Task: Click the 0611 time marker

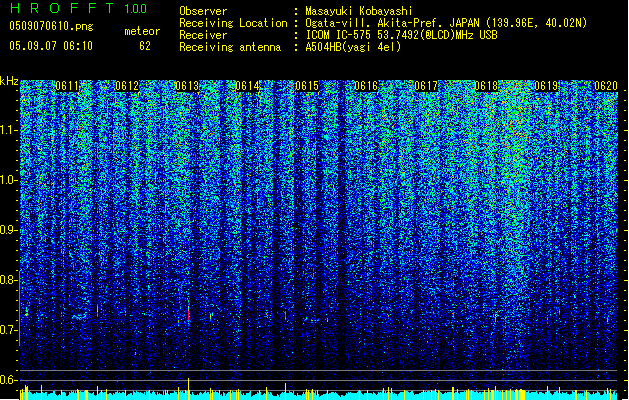Action: (68, 86)
